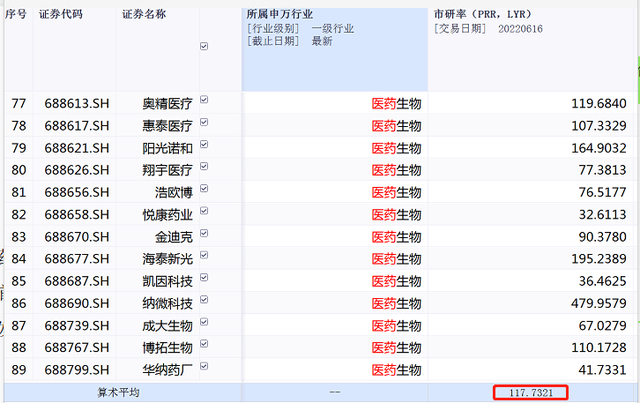
Task: Click the 算术平均 summary row label
Action: (118, 393)
